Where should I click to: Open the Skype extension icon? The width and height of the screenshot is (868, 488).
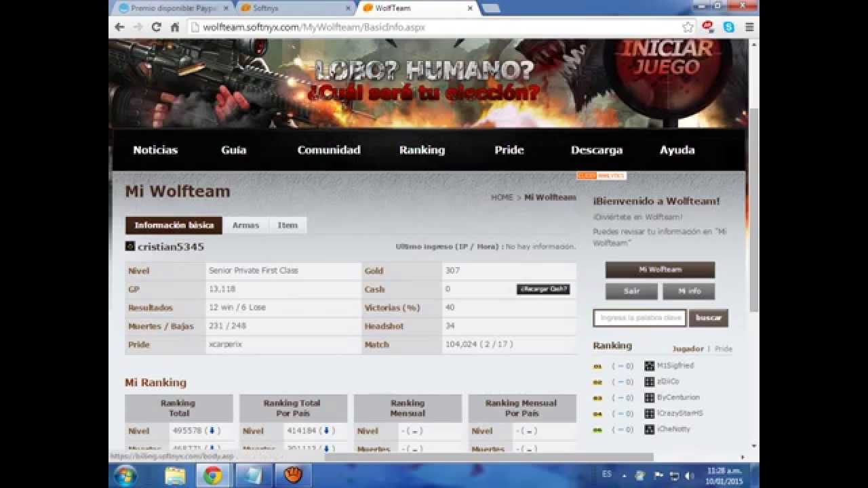[729, 27]
